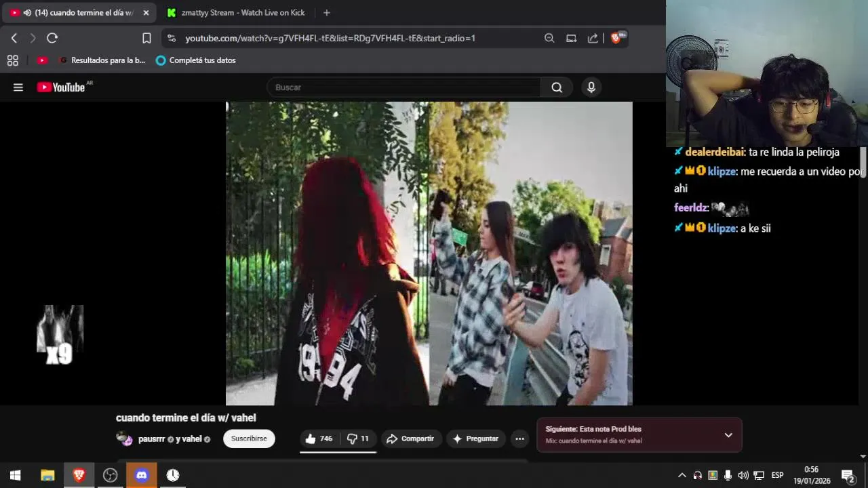Click the microphone tray icon

click(728, 475)
